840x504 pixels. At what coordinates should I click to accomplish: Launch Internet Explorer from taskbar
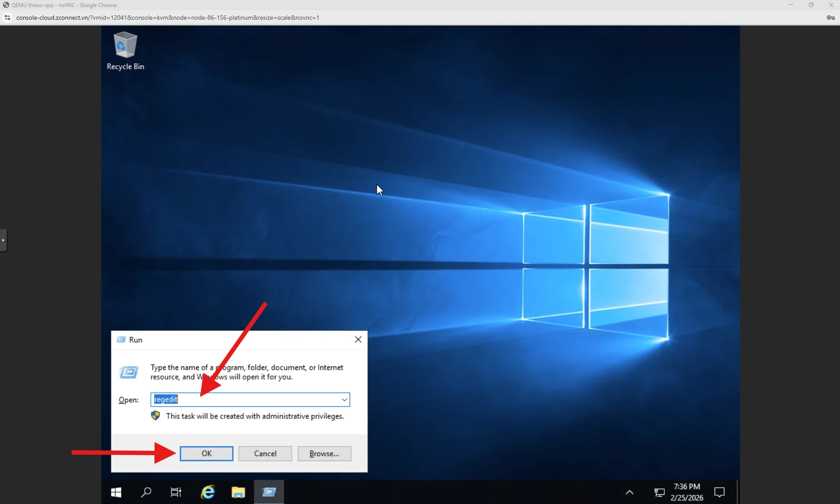pyautogui.click(x=208, y=492)
